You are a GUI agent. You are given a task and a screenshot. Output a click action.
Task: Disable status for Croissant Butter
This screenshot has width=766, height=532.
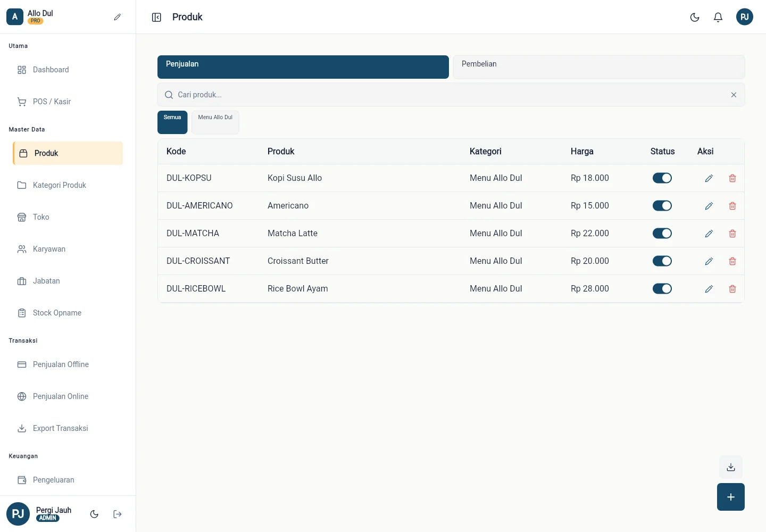click(x=662, y=261)
